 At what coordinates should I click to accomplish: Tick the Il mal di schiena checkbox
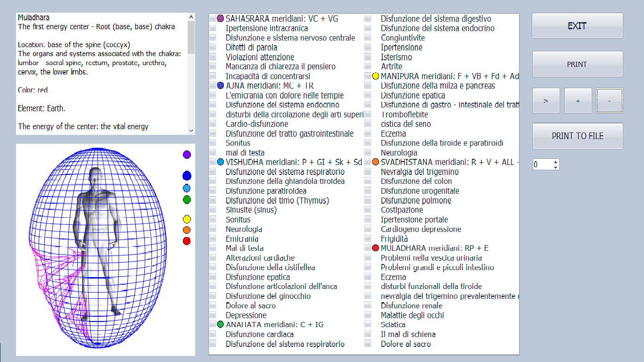click(368, 334)
